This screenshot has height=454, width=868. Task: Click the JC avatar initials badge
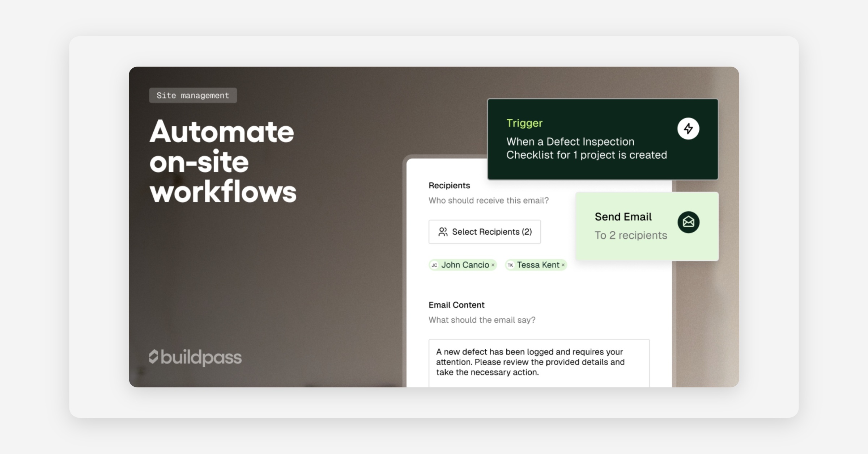434,265
